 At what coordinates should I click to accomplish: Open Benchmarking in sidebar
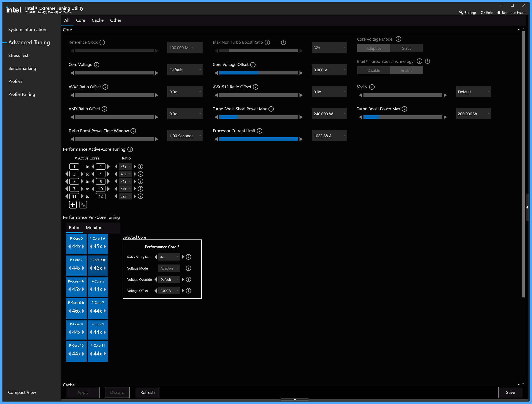(22, 68)
